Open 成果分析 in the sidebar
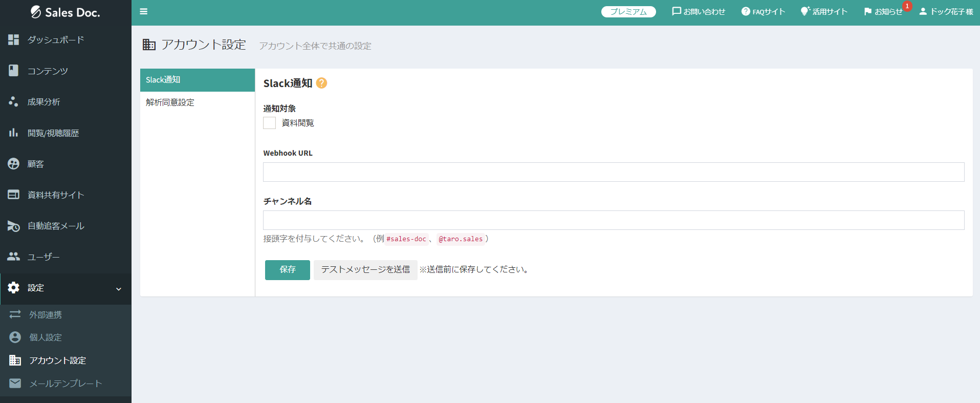The height and width of the screenshot is (403, 980). (43, 102)
